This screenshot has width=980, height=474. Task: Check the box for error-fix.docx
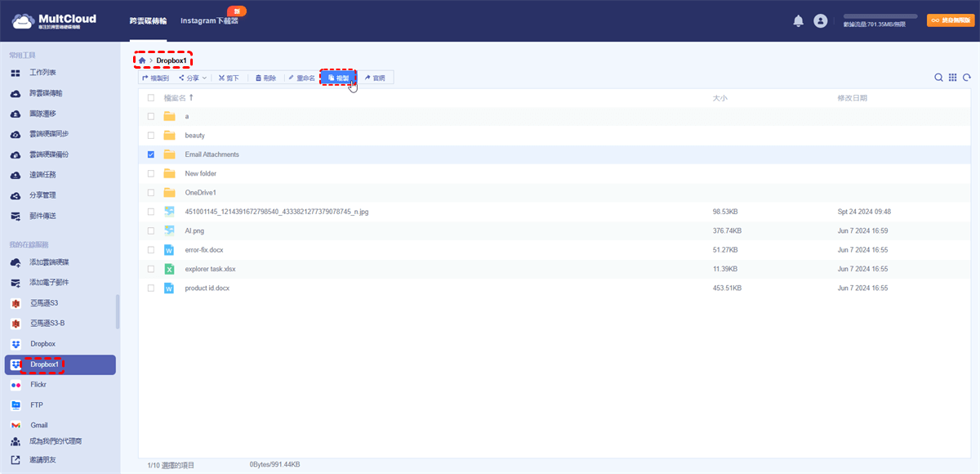tap(150, 250)
